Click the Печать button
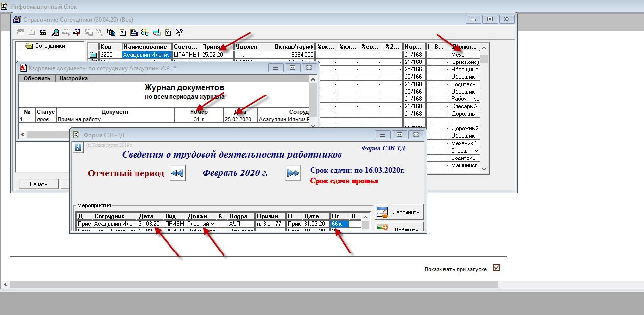 pos(38,184)
